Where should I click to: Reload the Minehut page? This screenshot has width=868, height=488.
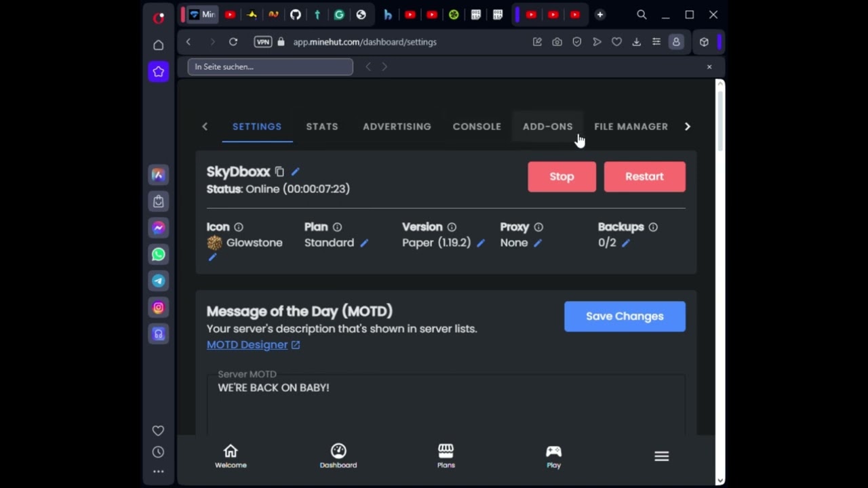click(x=233, y=42)
